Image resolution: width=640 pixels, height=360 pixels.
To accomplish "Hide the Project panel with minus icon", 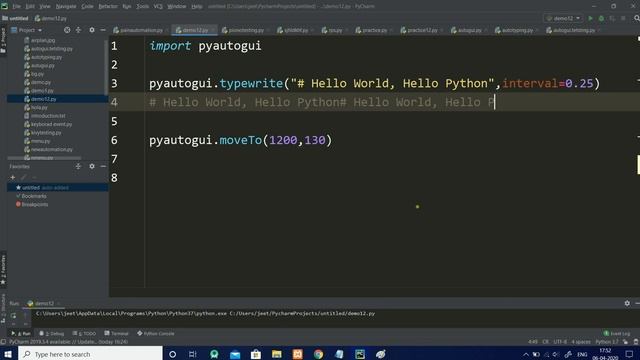I will point(103,30).
